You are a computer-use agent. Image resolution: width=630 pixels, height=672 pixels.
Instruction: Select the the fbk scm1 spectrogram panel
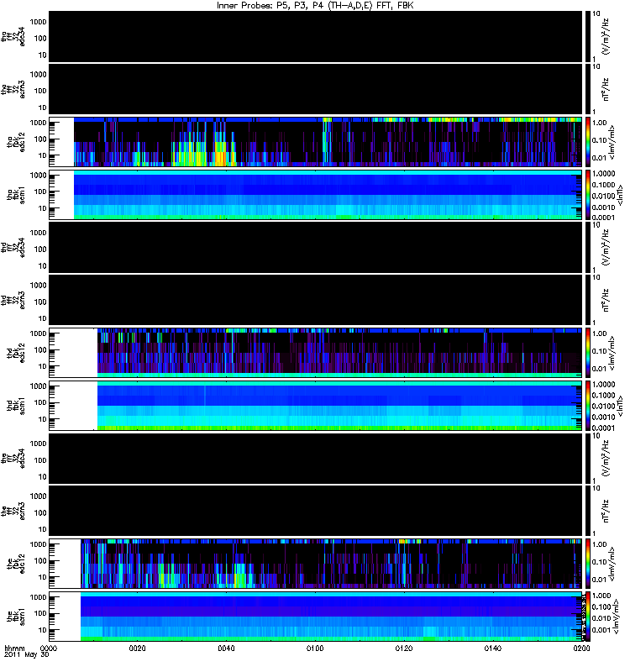pos(315,617)
